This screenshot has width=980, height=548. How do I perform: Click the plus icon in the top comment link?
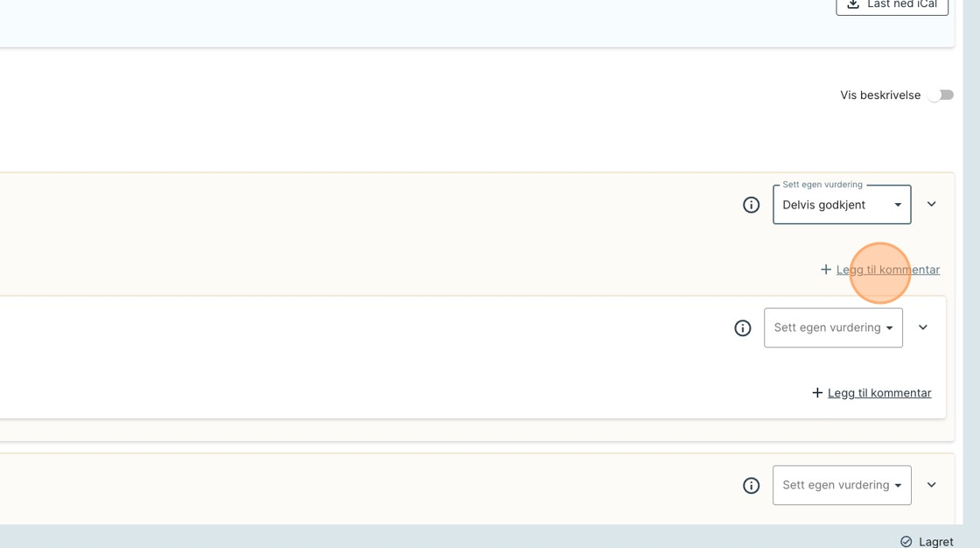(825, 270)
